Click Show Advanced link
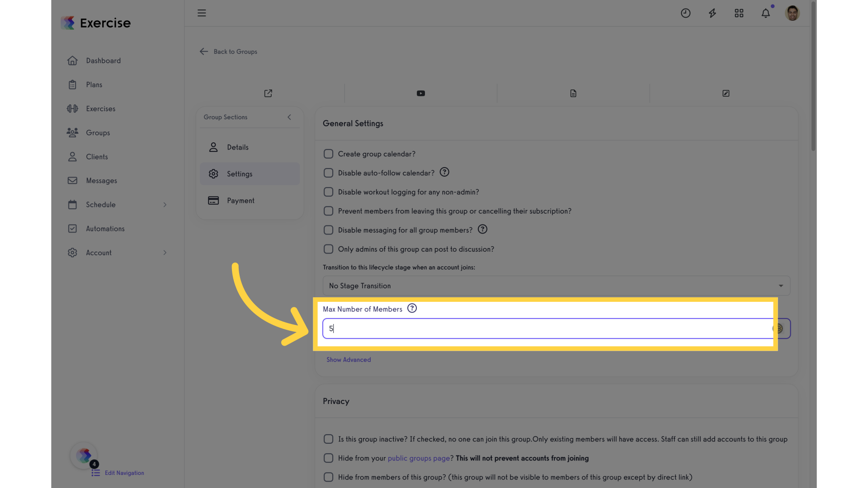868x488 pixels. click(349, 360)
